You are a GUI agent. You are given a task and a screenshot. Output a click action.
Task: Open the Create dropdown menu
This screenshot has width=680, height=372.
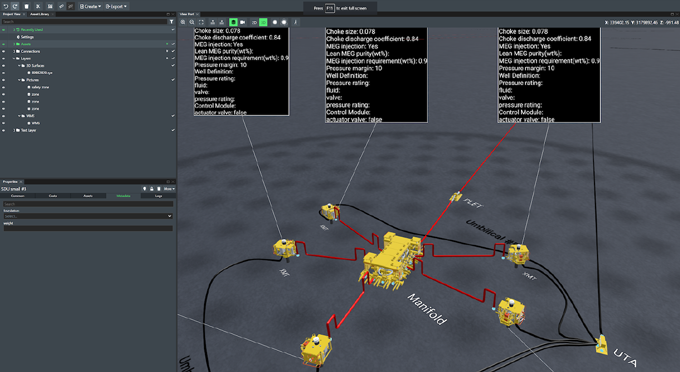90,7
